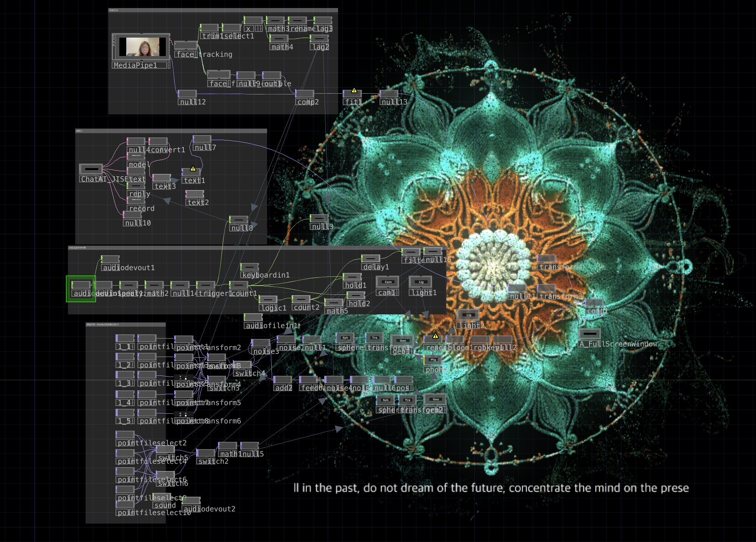Screen dimensions: 756x542
Task: Select the light1 light node
Action: click(x=421, y=282)
